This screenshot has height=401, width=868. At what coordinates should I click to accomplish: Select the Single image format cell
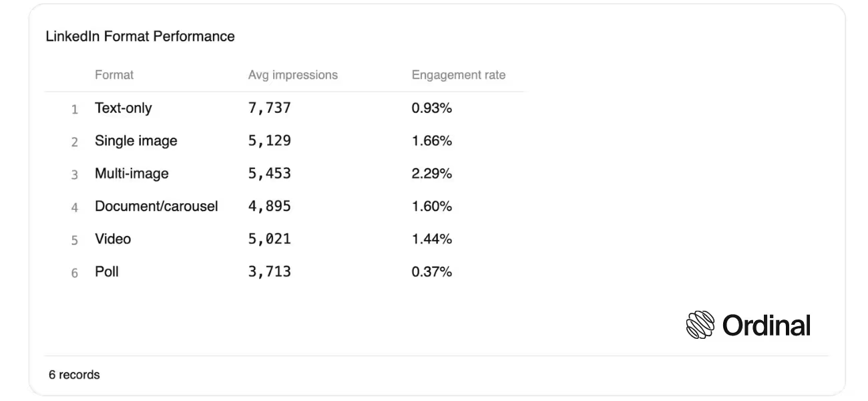point(136,141)
